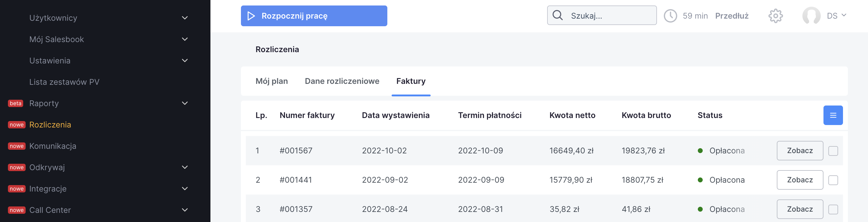
Task: Open Lista zestawów PV in sidebar
Action: 64,82
